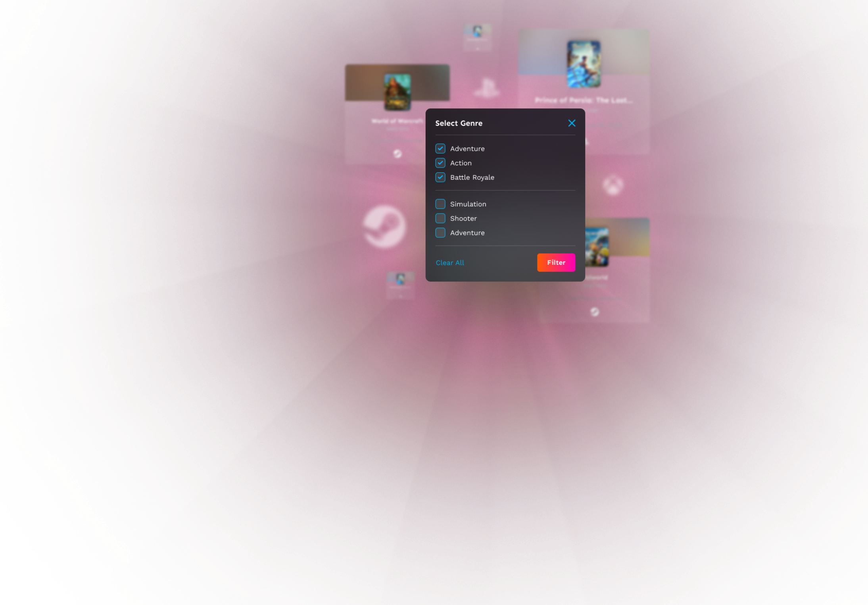
Task: Click the large Steam logo icon
Action: point(384,227)
